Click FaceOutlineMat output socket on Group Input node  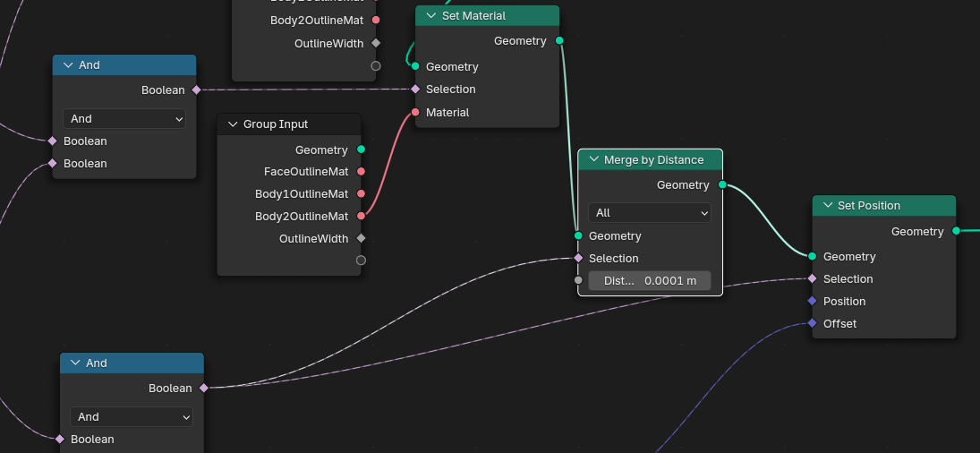[x=361, y=172]
